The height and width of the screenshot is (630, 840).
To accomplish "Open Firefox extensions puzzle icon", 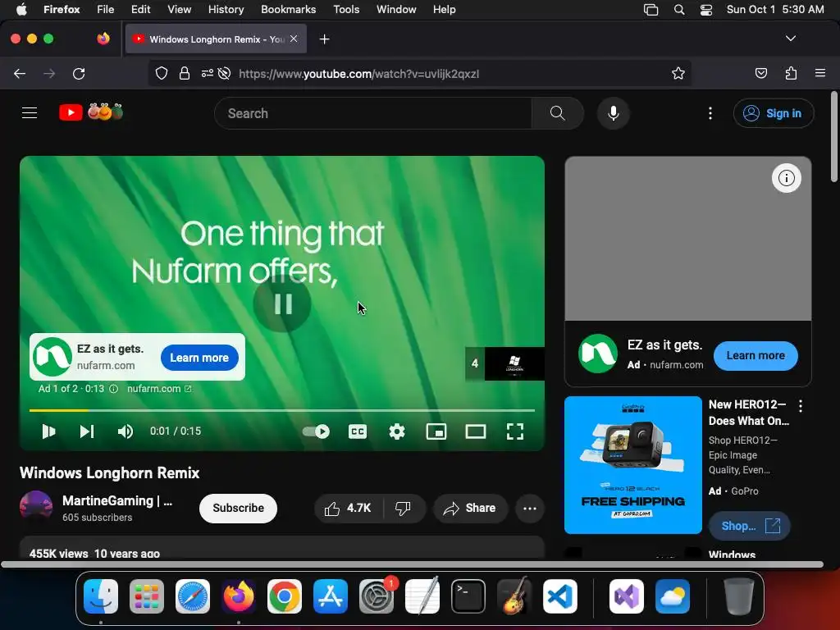I will [791, 73].
